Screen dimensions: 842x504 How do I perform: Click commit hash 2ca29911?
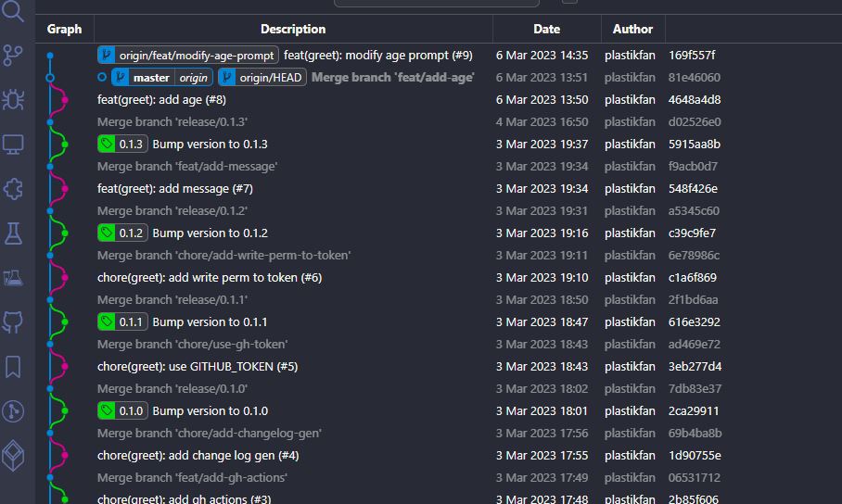pos(694,410)
